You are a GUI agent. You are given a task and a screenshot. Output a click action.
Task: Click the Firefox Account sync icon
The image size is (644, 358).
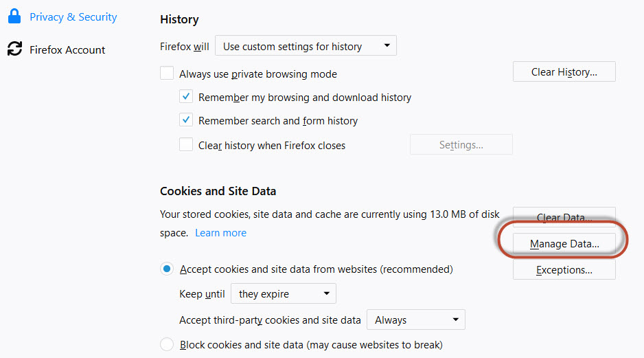(x=14, y=49)
